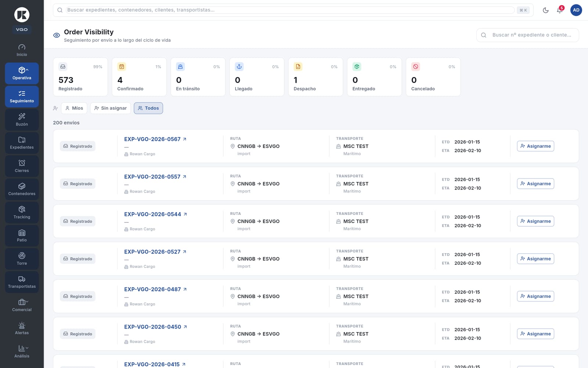Open Torre in the sidebar

click(22, 259)
